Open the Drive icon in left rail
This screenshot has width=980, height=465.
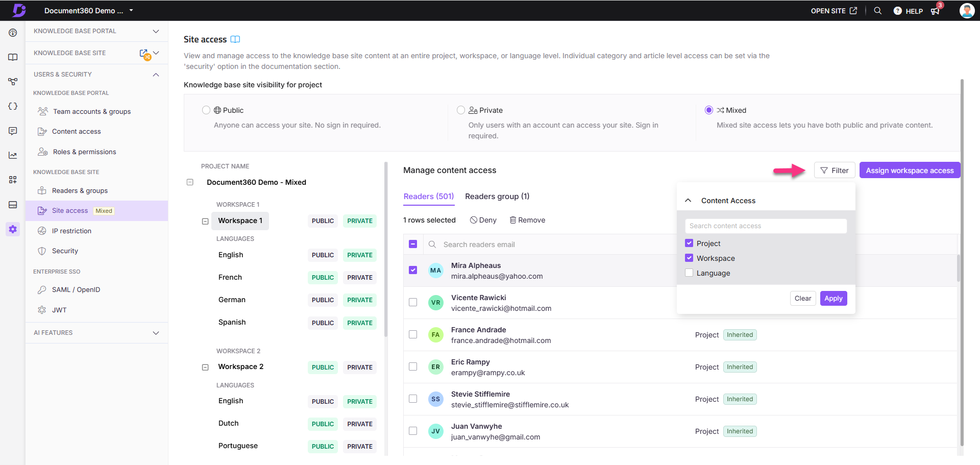tap(13, 205)
